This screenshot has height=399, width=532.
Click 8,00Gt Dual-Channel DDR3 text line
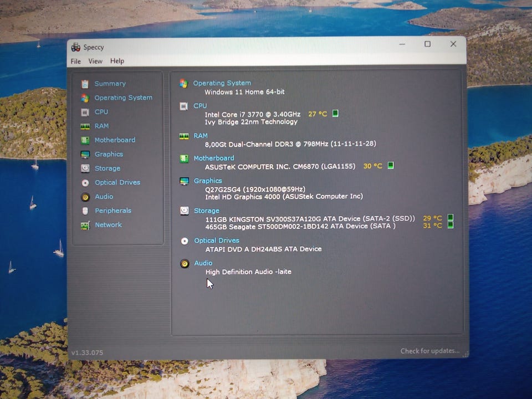click(290, 144)
